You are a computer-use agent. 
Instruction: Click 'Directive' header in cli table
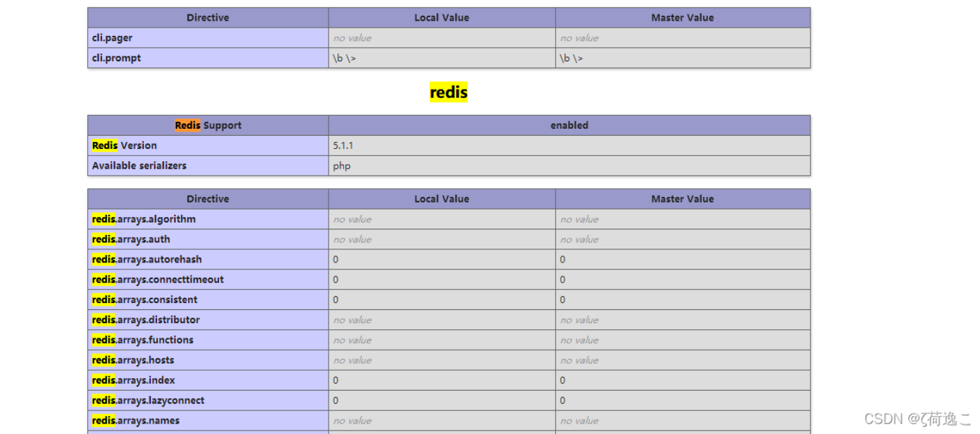208,18
